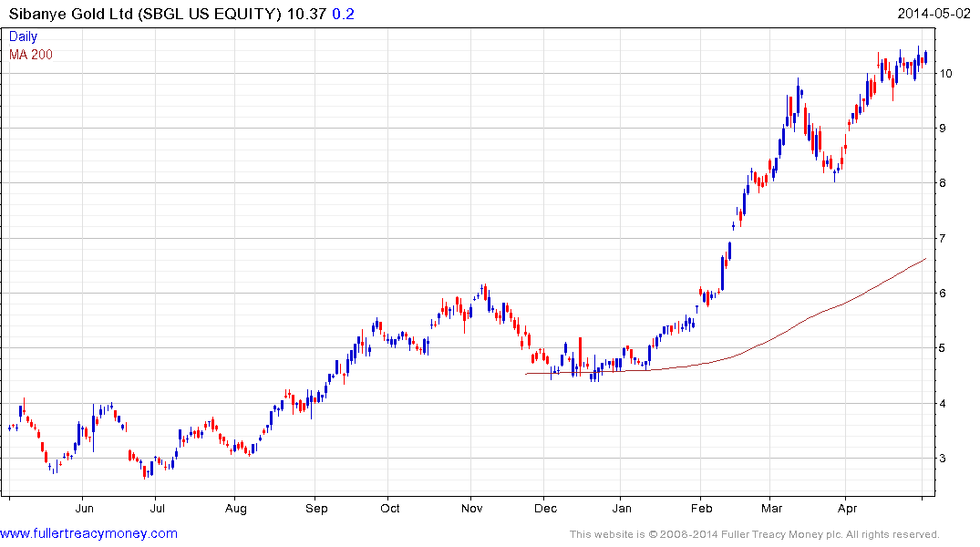Image resolution: width=980 pixels, height=547 pixels.
Task: Click the price axis label 4
Action: pos(943,403)
